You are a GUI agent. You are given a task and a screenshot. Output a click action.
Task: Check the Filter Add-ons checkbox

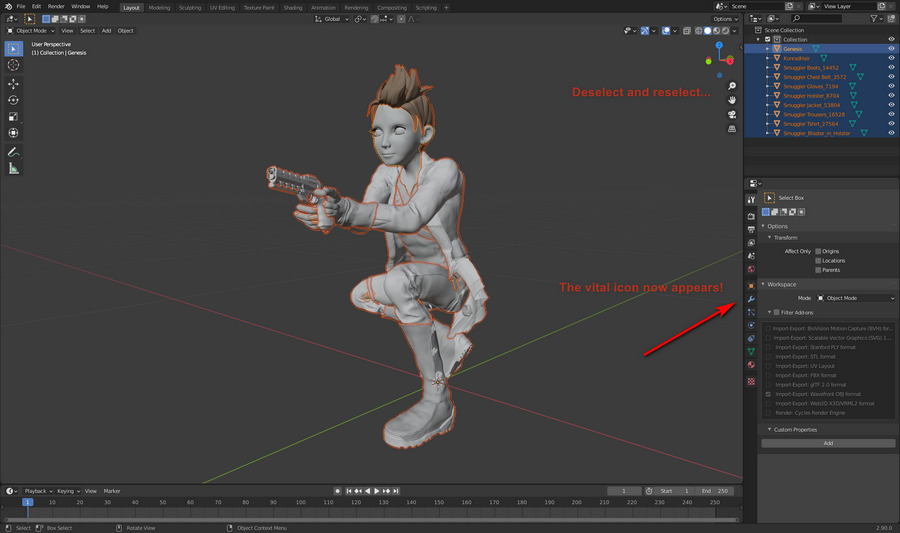[777, 312]
